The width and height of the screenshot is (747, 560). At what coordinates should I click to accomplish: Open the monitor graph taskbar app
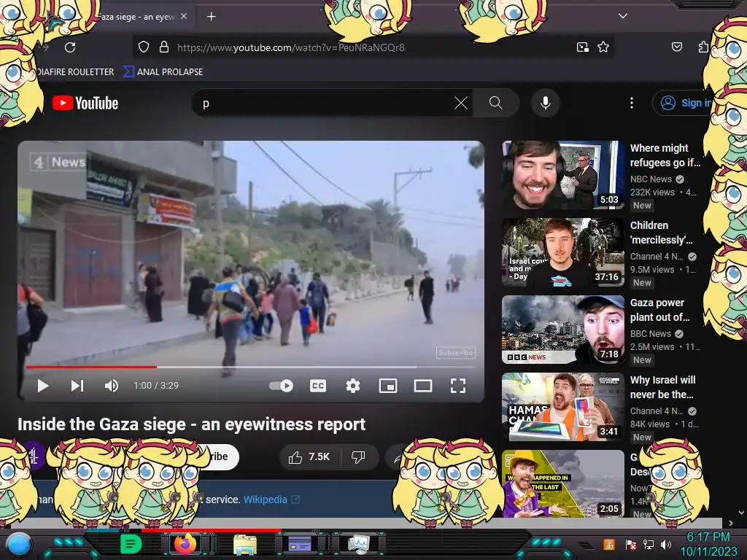[359, 544]
